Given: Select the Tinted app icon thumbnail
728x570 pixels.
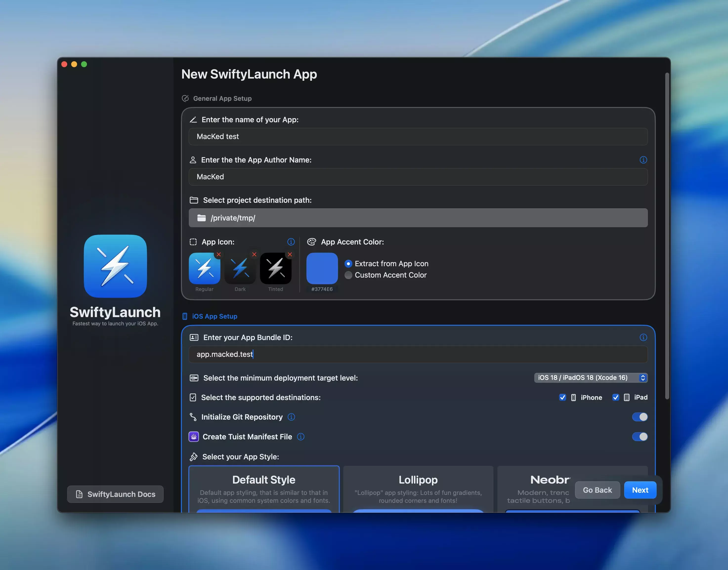Looking at the screenshot, I should click(x=276, y=268).
